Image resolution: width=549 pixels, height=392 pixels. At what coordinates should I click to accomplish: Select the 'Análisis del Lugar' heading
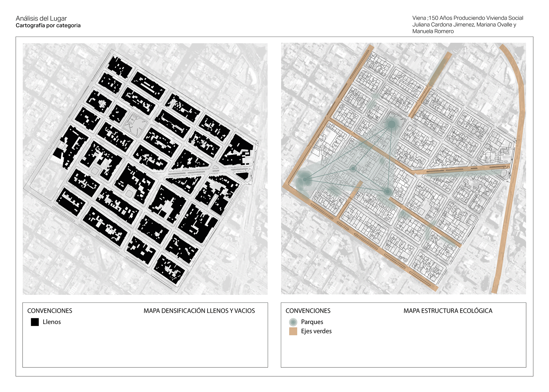(41, 18)
